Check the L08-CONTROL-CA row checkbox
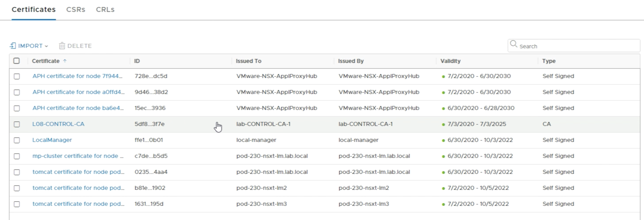The width and height of the screenshot is (644, 220). coord(17,124)
